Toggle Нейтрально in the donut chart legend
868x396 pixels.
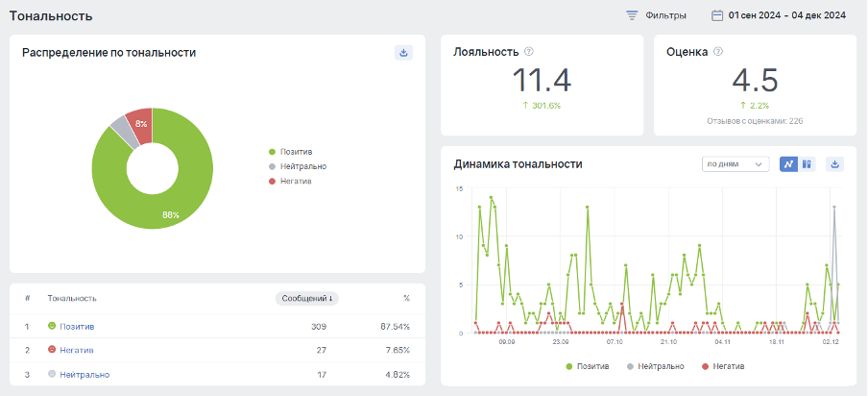click(302, 166)
